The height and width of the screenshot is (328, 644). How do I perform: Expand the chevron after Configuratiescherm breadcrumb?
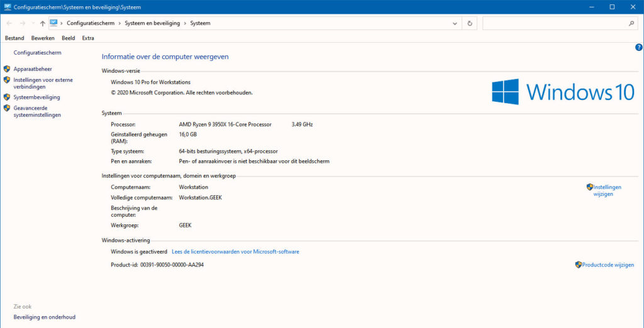click(120, 23)
